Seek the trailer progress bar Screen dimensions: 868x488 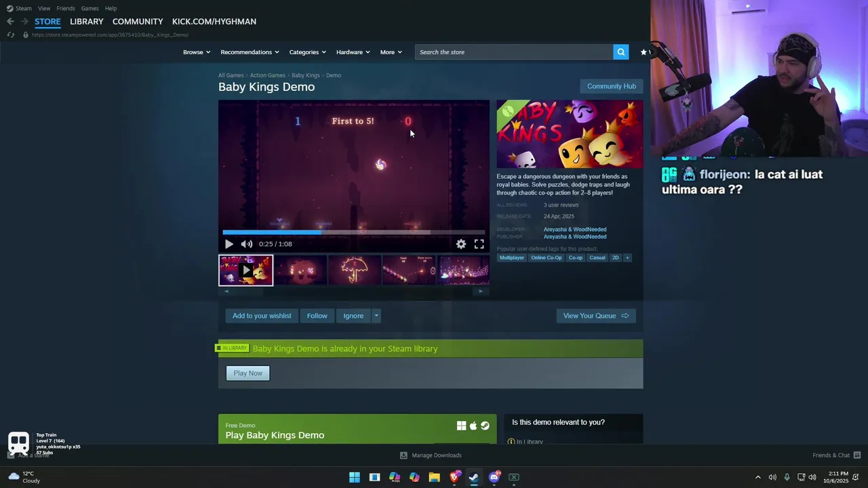(x=353, y=232)
